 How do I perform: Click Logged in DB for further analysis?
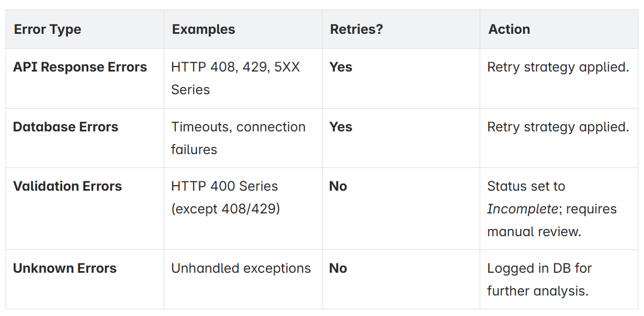click(539, 279)
